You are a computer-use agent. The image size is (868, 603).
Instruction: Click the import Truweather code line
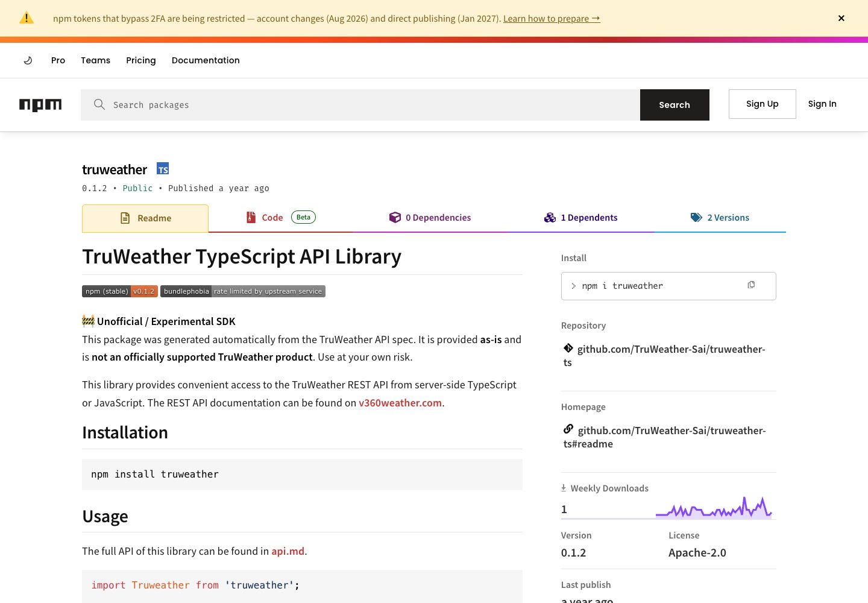pyautogui.click(x=195, y=585)
